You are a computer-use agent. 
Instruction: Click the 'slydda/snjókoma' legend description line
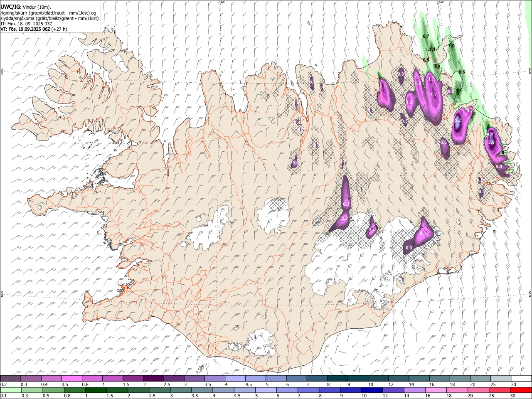(x=49, y=18)
